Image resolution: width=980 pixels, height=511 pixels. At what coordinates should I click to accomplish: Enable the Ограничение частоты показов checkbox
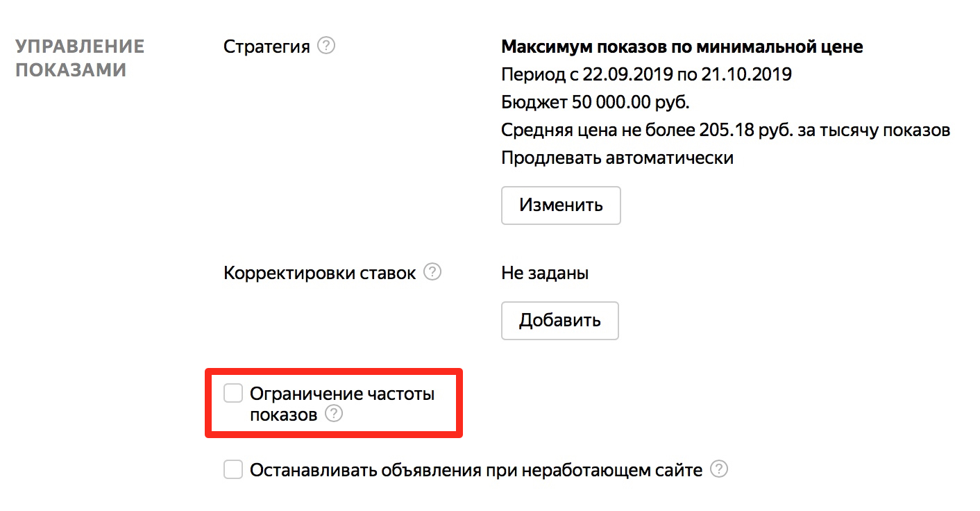[x=233, y=394]
